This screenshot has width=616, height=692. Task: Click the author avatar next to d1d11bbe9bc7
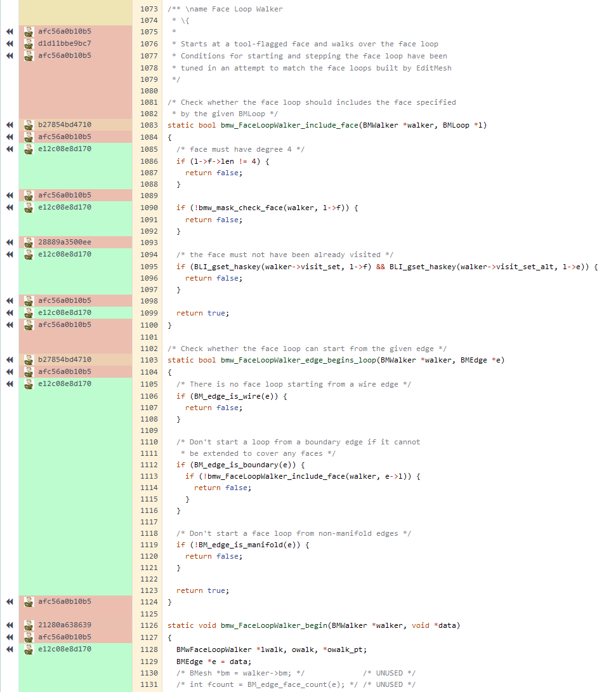29,43
